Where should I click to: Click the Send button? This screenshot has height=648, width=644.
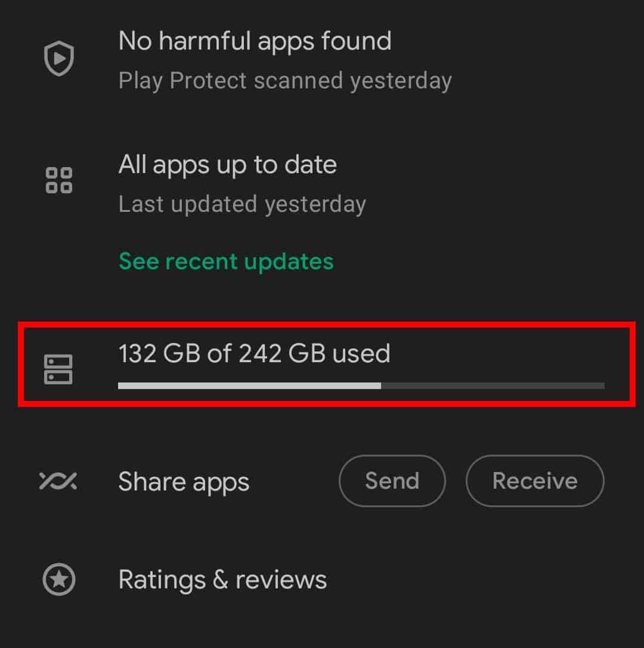click(392, 481)
